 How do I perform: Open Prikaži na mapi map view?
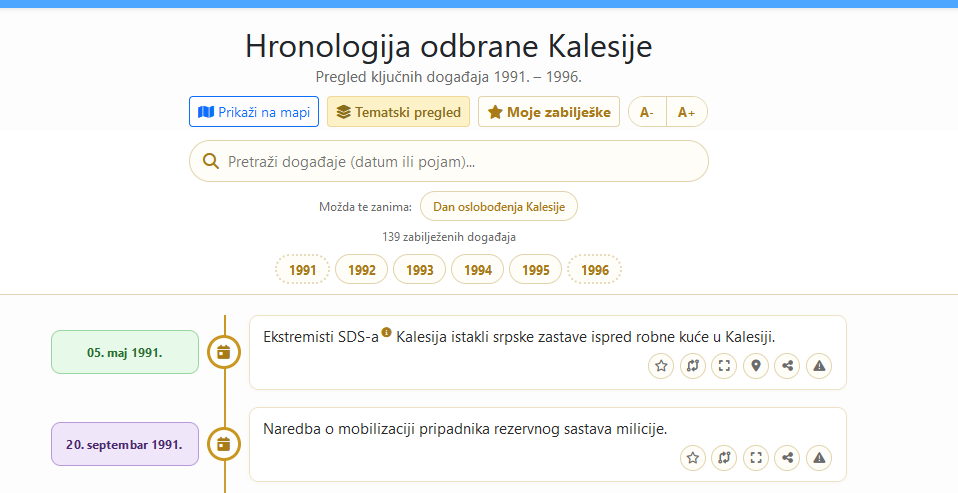[254, 112]
